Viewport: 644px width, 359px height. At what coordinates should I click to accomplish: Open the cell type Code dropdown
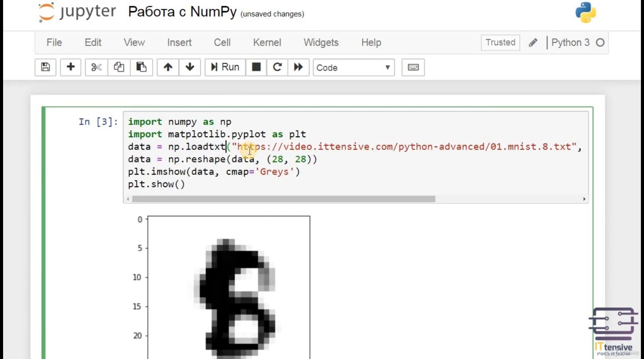pyautogui.click(x=354, y=68)
